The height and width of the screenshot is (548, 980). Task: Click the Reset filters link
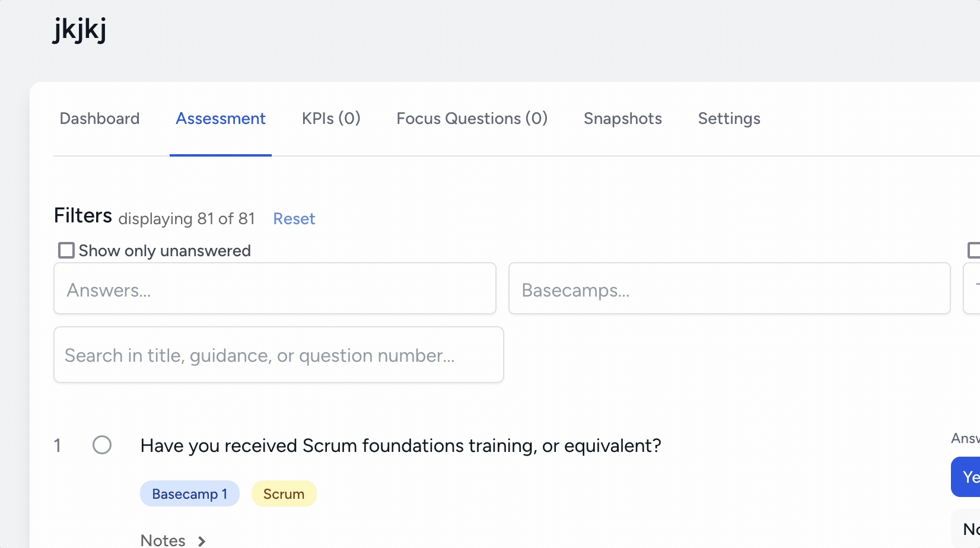point(294,219)
